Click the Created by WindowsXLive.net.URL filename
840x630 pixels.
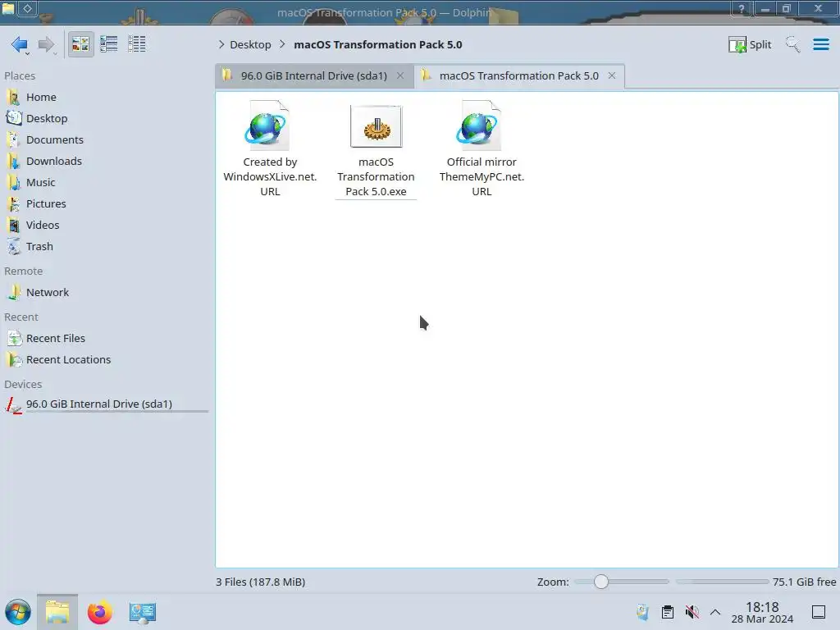coord(270,177)
